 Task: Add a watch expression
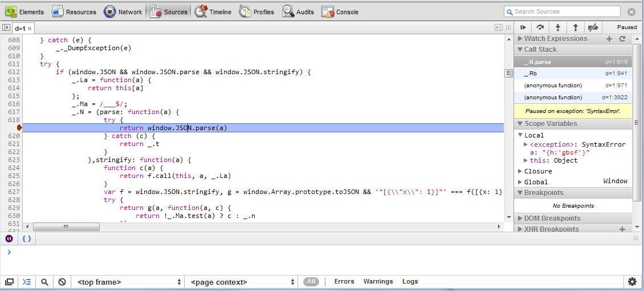pyautogui.click(x=609, y=39)
